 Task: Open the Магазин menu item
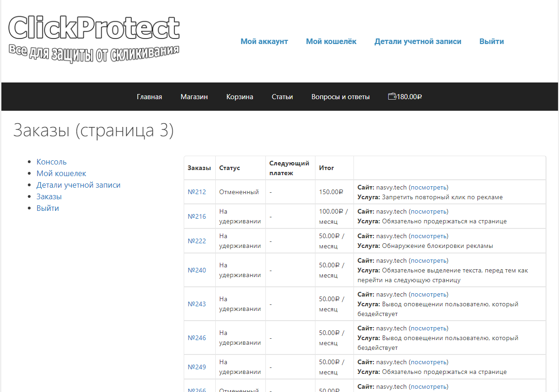[x=194, y=97]
